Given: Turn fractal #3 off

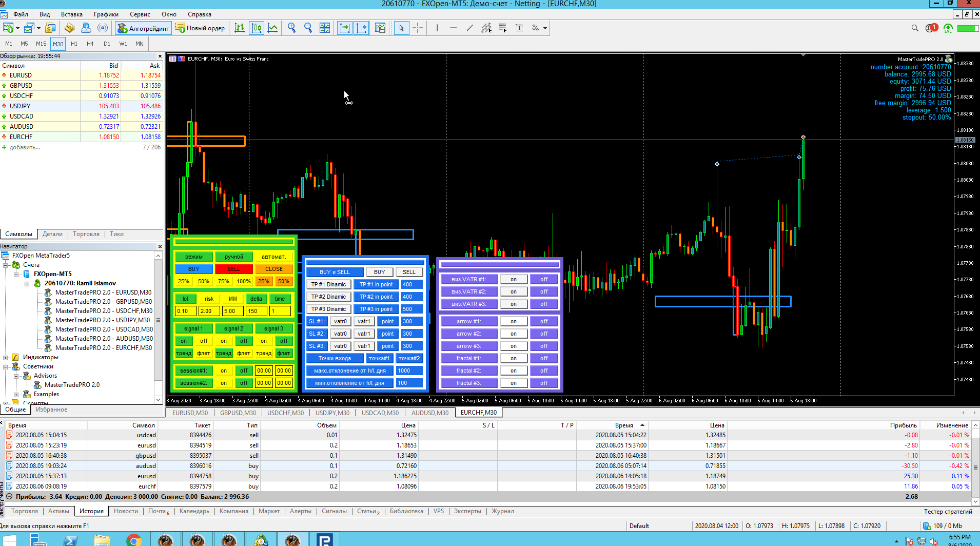Looking at the screenshot, I should click(x=544, y=383).
